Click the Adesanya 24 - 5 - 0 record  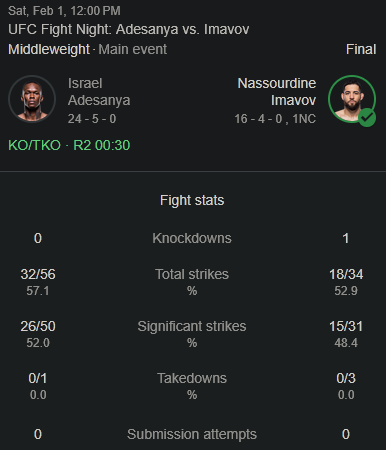tap(92, 119)
